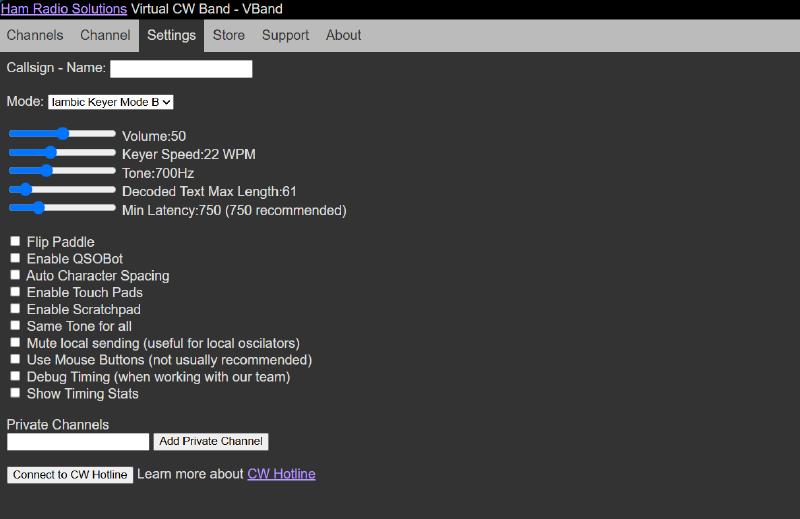Screen dimensions: 800x519
Task: Adjust the Tone slider
Action: click(62, 170)
